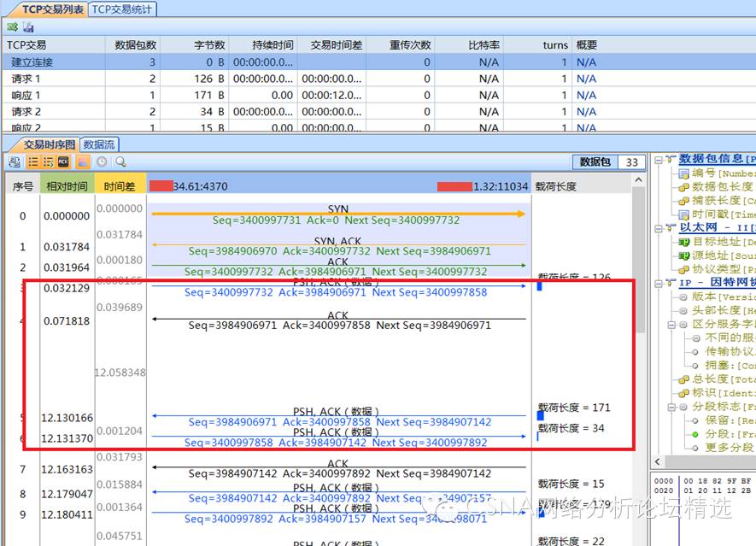Click the first sequence diagram toolbar icon

[x=15, y=161]
